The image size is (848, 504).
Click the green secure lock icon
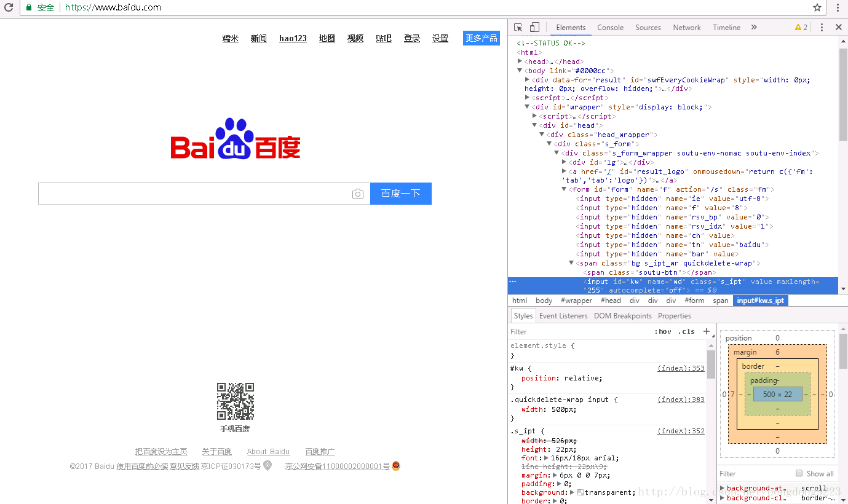[x=29, y=7]
